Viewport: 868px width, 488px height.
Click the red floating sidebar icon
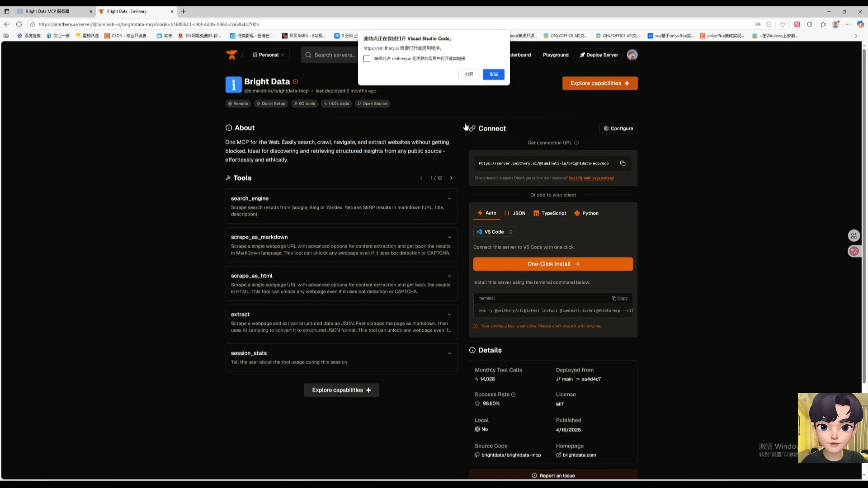pyautogui.click(x=854, y=251)
